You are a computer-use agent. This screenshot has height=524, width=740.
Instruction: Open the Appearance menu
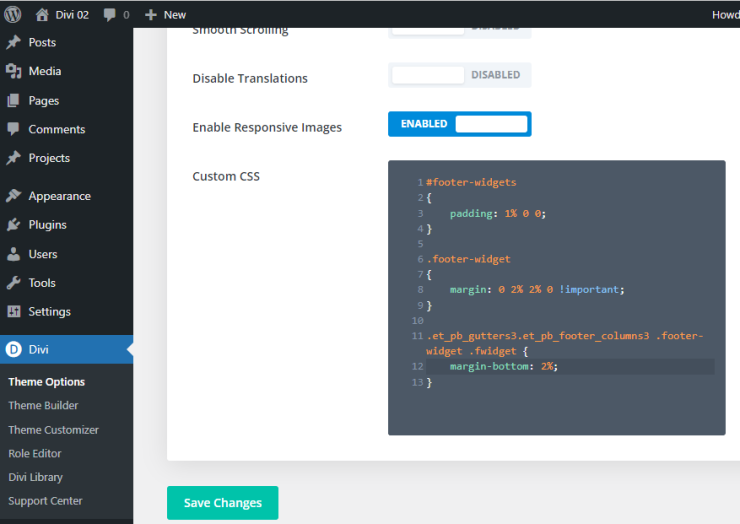point(67,196)
